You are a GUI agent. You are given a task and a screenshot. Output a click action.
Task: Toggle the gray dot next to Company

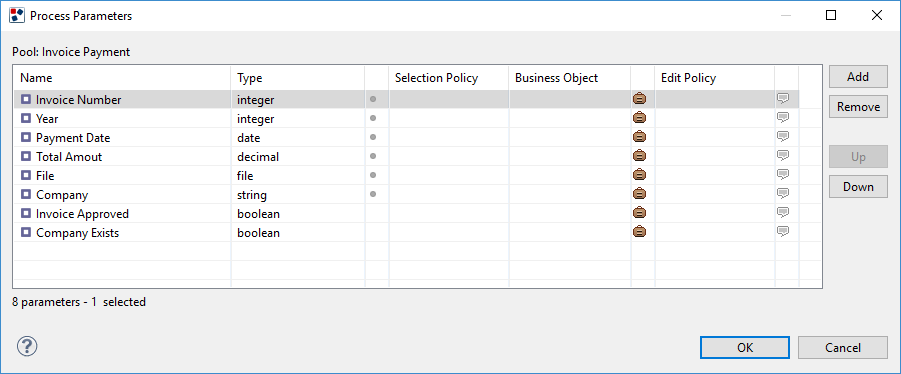373,194
